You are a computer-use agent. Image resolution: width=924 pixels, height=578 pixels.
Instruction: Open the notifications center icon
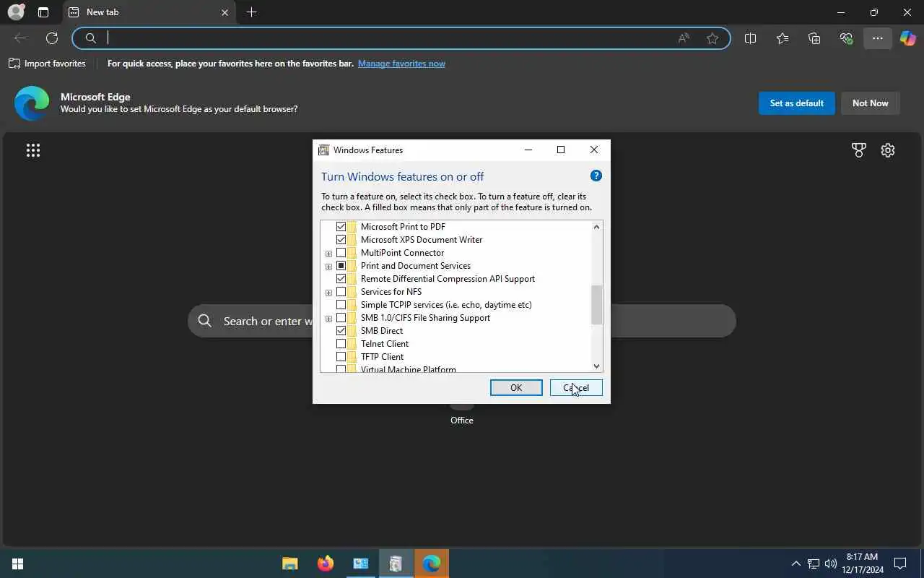coord(900,564)
